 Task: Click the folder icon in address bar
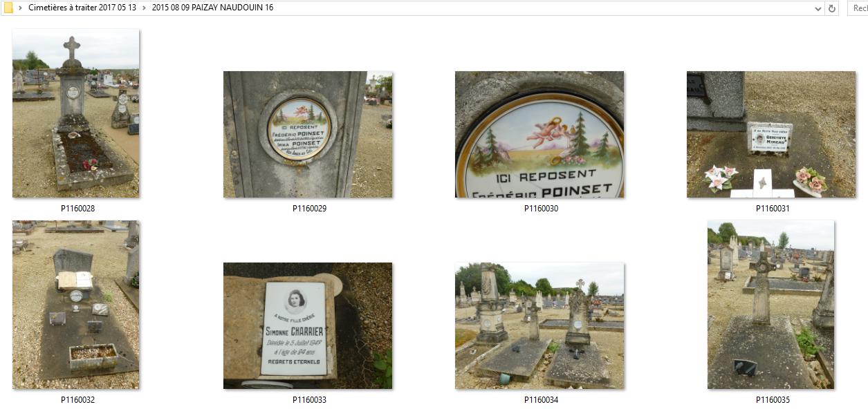coord(8,8)
